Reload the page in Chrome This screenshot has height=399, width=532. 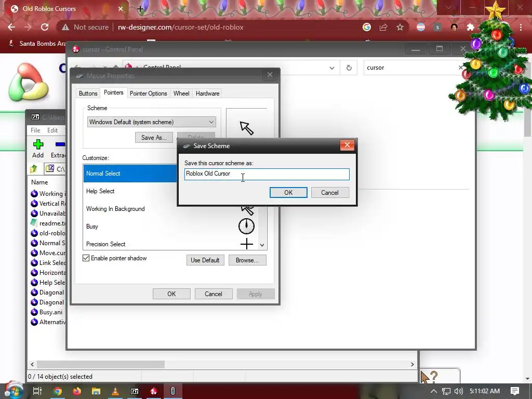click(45, 27)
